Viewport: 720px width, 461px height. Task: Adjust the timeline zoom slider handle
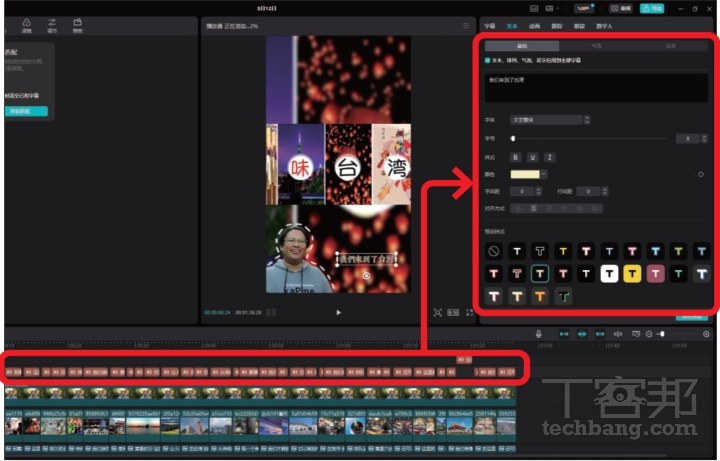pos(662,334)
